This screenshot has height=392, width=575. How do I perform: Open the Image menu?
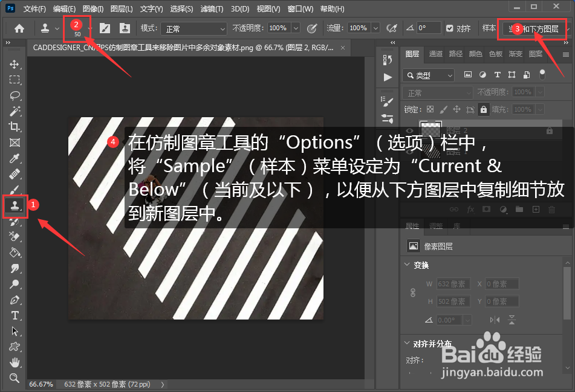[93, 9]
